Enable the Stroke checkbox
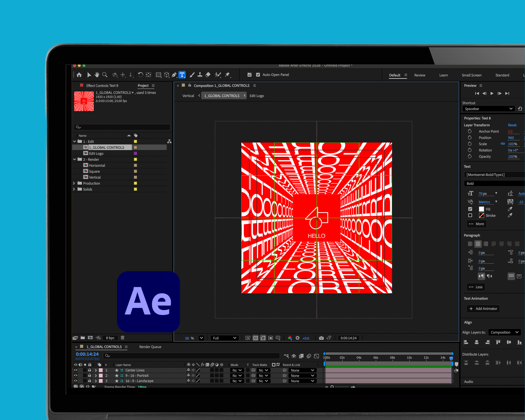Viewport: 525px width, 420px height. [470, 215]
